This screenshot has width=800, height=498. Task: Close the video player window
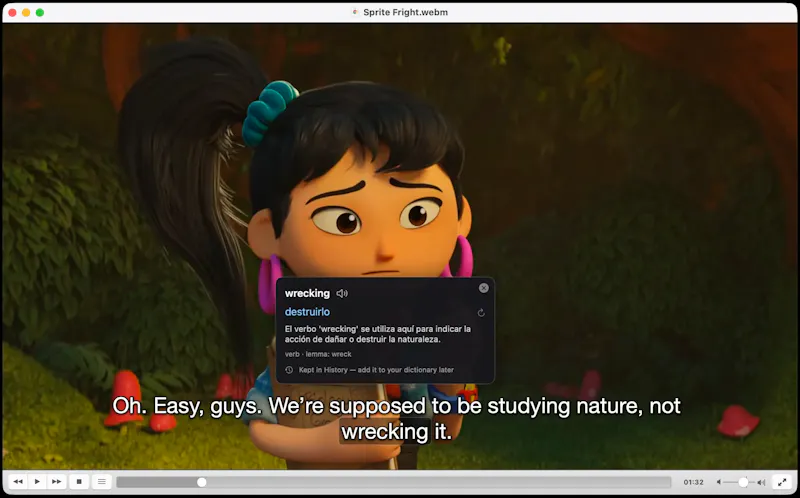[12, 12]
